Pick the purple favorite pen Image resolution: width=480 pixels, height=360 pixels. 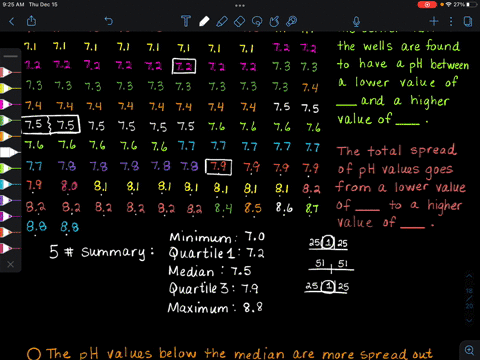(10, 200)
